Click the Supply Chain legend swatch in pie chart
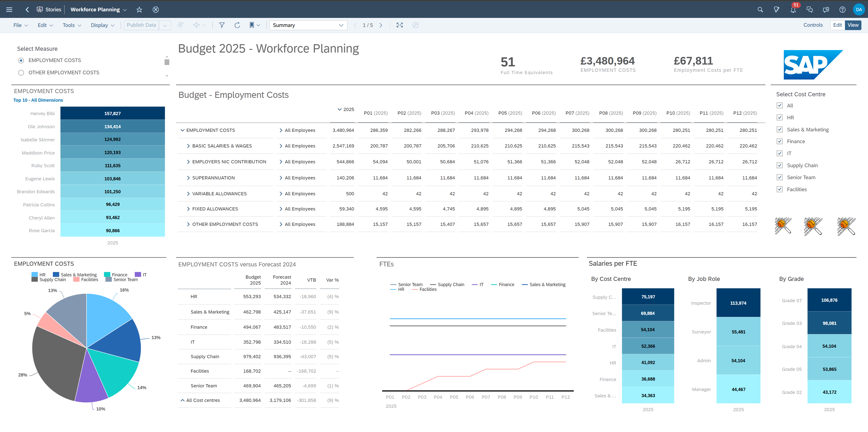The height and width of the screenshot is (432, 868). click(x=34, y=280)
